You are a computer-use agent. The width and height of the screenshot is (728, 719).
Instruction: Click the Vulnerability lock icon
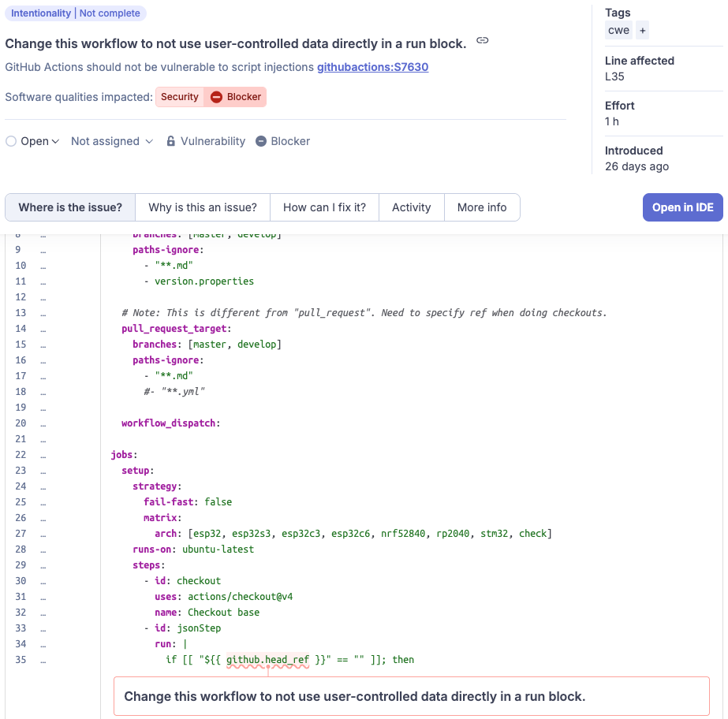tap(170, 141)
